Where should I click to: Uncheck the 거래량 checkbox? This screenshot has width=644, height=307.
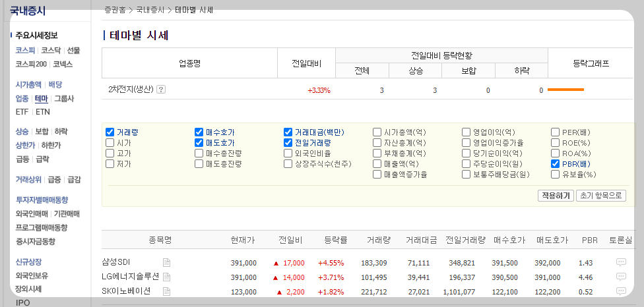[110, 132]
